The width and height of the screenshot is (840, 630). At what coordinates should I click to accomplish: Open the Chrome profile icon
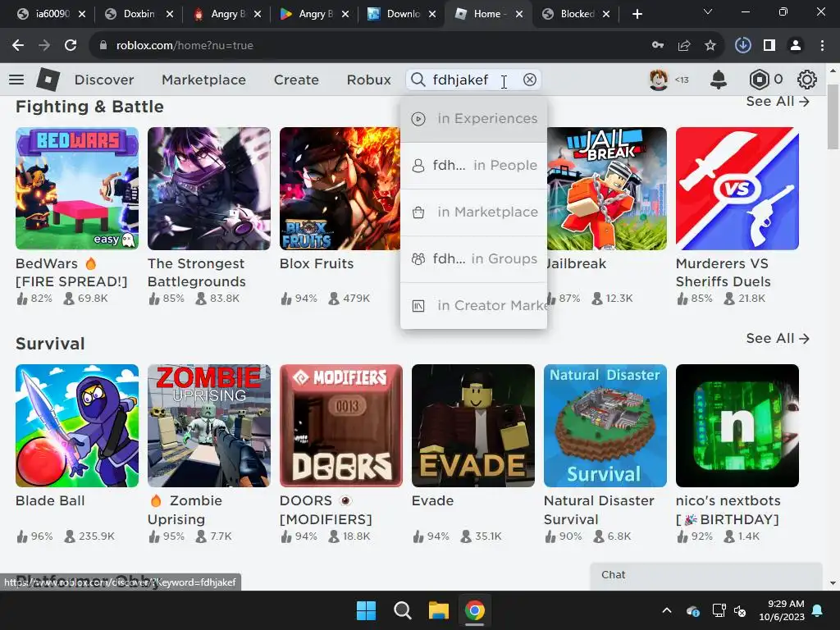tap(796, 46)
